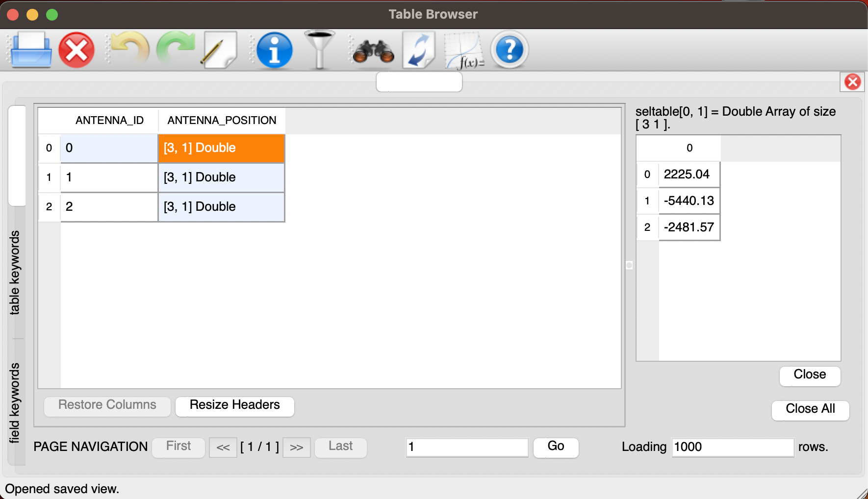Click the next page arrow
Screen dimensions: 868x499
(x=296, y=447)
